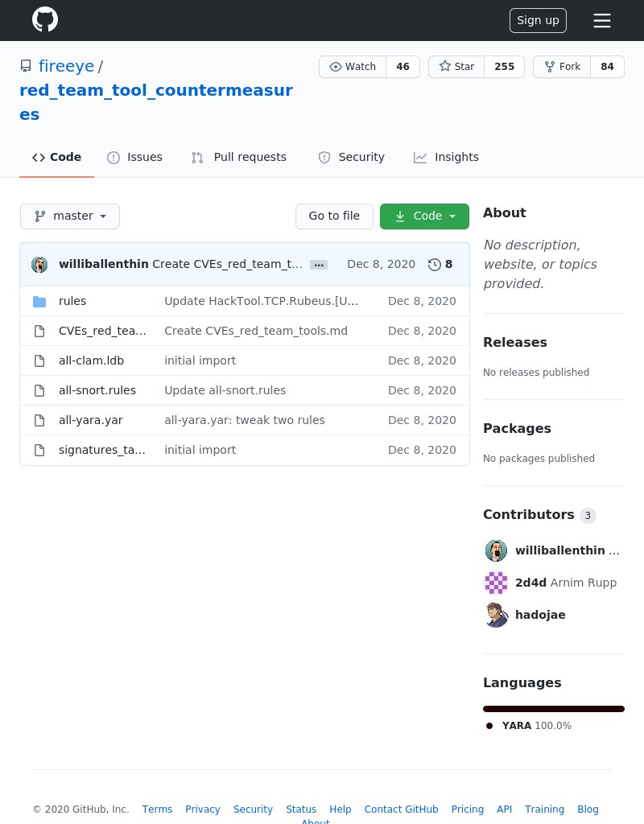Open the 'Update HackTool.TCP.Rubeus' commit message

coord(262,301)
